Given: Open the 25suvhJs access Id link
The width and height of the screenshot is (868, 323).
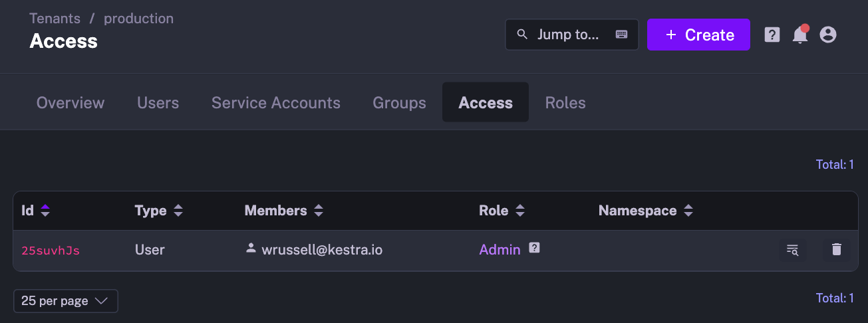Looking at the screenshot, I should 51,251.
